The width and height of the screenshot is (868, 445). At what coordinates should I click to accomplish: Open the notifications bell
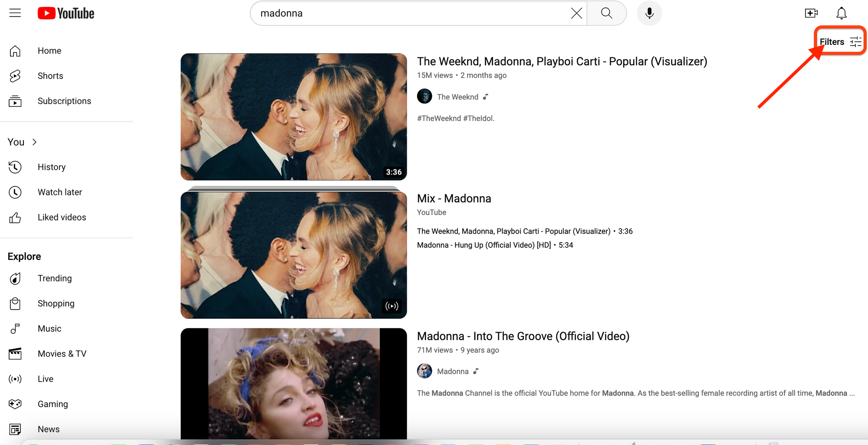(842, 13)
